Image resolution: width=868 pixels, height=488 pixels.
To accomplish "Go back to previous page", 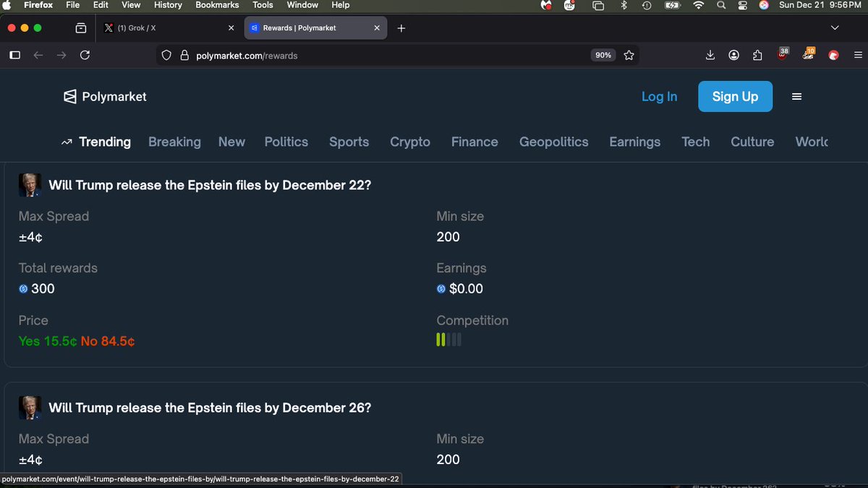I will (38, 55).
